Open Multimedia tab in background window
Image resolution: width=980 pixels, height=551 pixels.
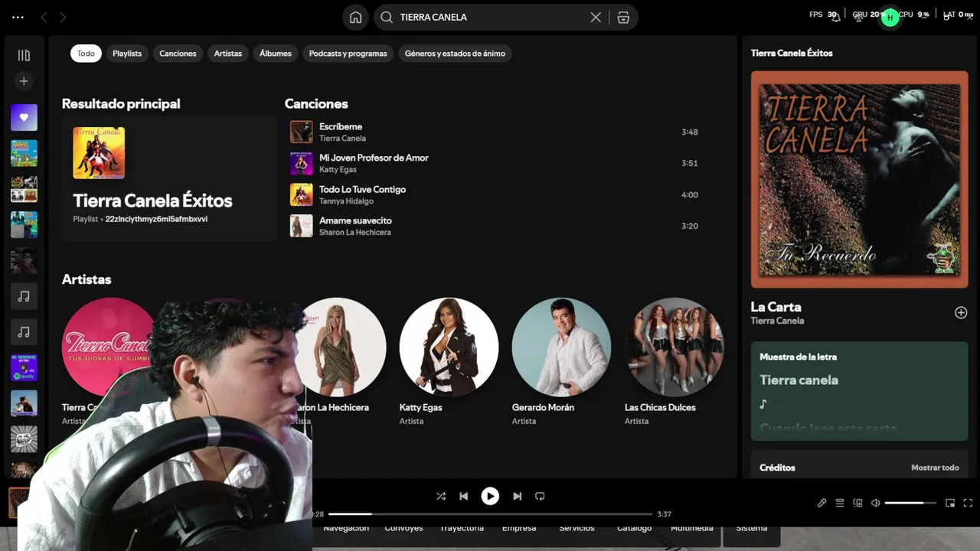tap(692, 529)
